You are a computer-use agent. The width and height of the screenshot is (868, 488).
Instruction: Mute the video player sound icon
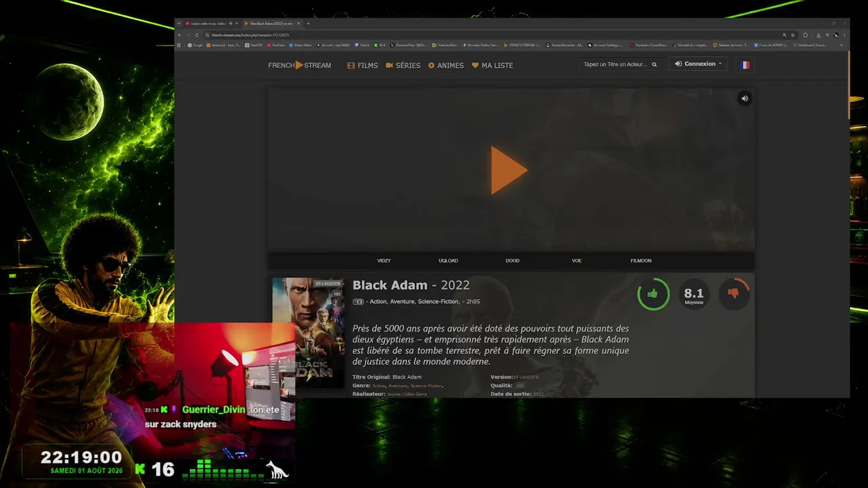tap(745, 98)
